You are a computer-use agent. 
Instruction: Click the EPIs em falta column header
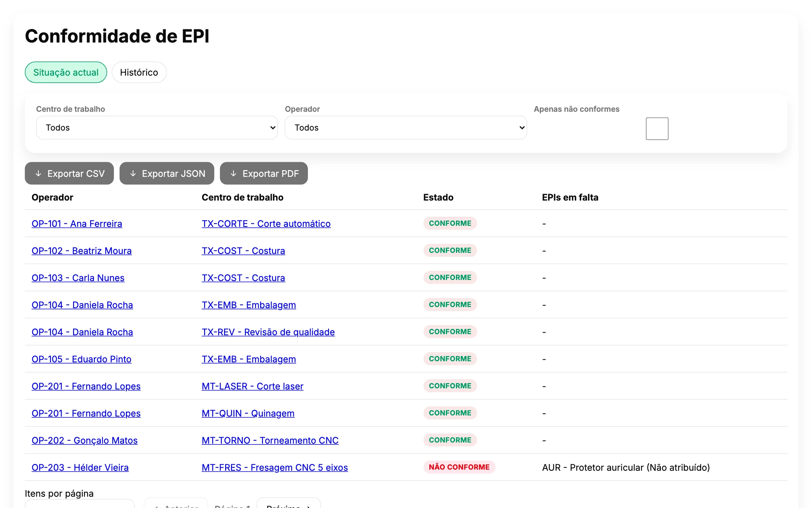tap(570, 197)
